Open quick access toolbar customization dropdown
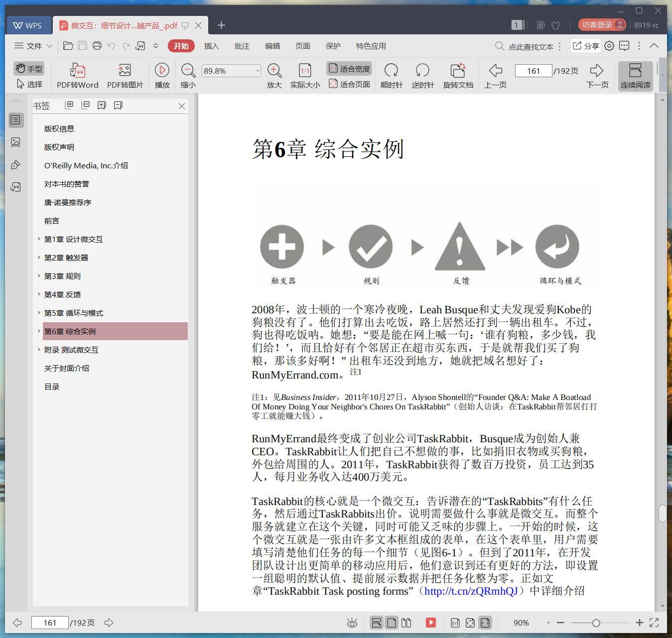Screen dimensions: 672x638 155,46
